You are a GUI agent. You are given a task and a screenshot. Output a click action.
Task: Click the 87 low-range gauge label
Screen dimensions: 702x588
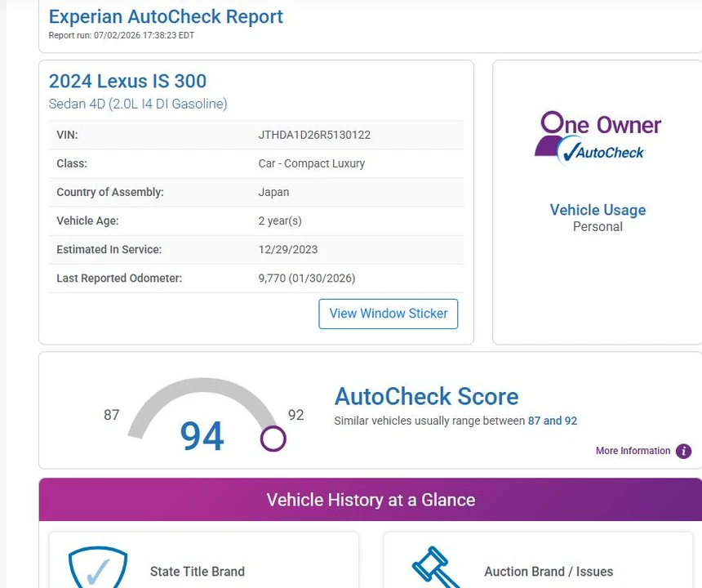[112, 415]
